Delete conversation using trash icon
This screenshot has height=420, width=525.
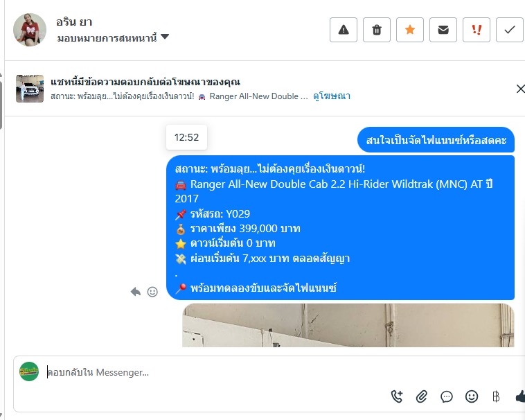click(x=377, y=30)
